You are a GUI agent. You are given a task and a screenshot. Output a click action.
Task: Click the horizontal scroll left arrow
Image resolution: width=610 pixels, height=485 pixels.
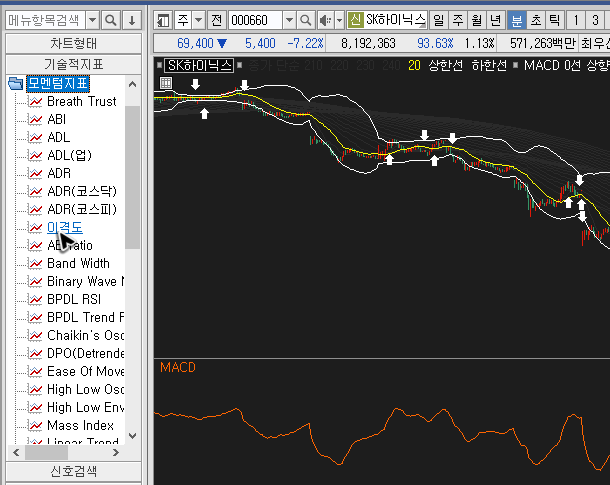pyautogui.click(x=16, y=452)
